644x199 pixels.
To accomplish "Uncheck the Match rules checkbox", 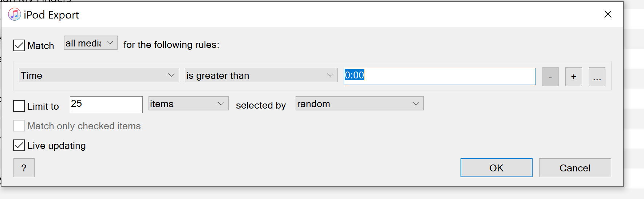I will click(19, 46).
